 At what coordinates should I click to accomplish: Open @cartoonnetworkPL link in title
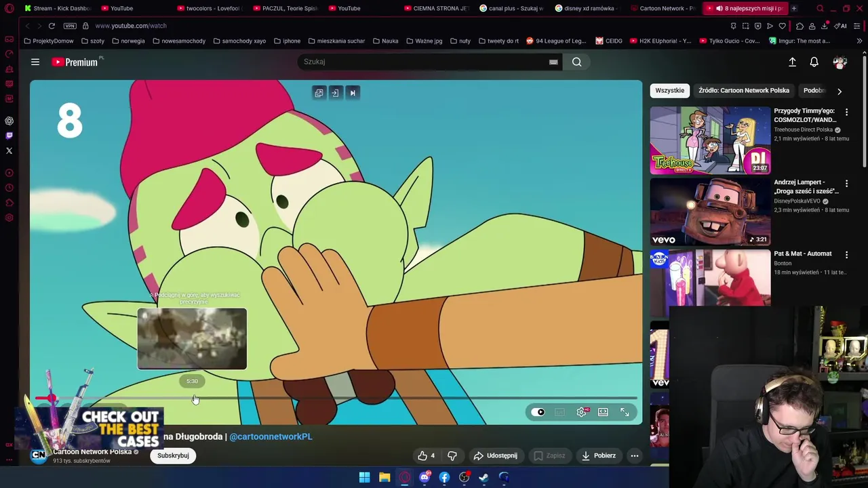(x=271, y=436)
